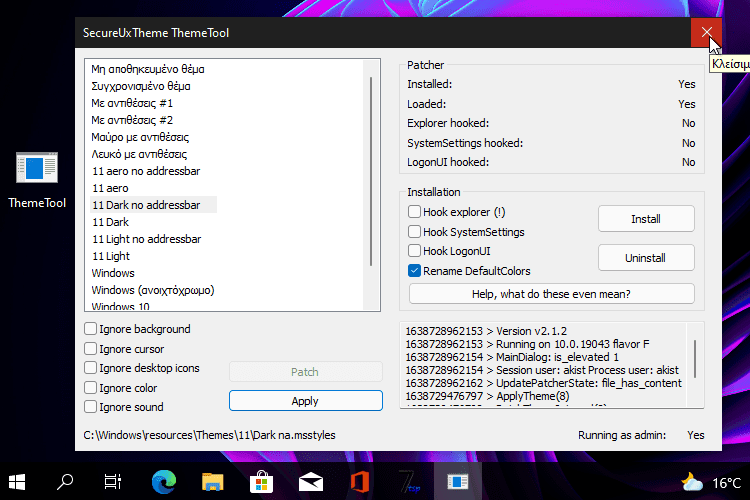Viewport: 750px width, 500px height.
Task: Click the 'Explorer hooked:' status label
Action: 448,123
